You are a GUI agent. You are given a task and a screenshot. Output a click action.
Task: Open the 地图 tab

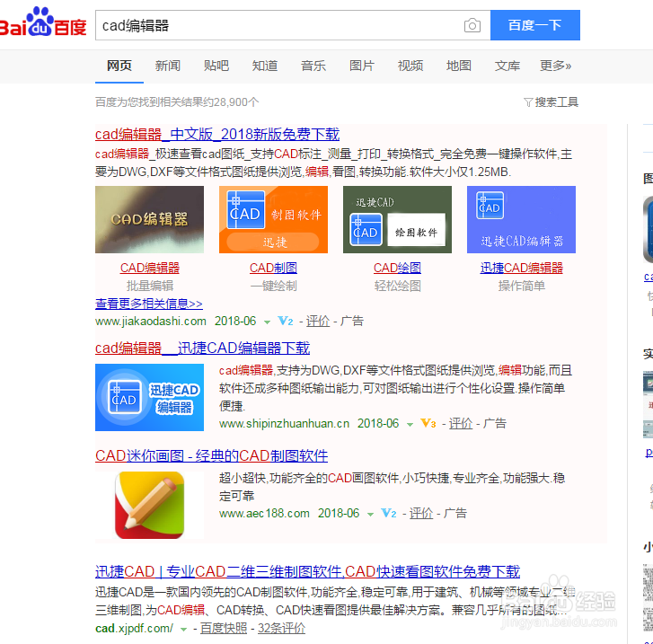(x=458, y=66)
